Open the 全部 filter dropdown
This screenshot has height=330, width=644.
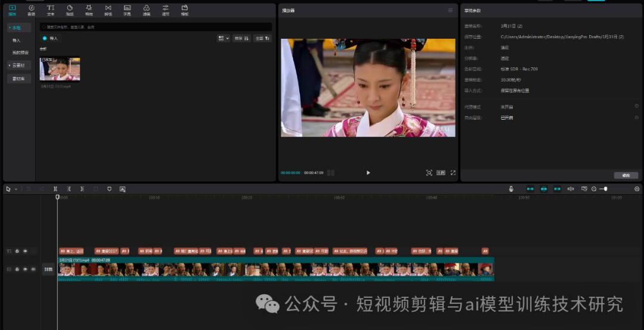tap(262, 38)
